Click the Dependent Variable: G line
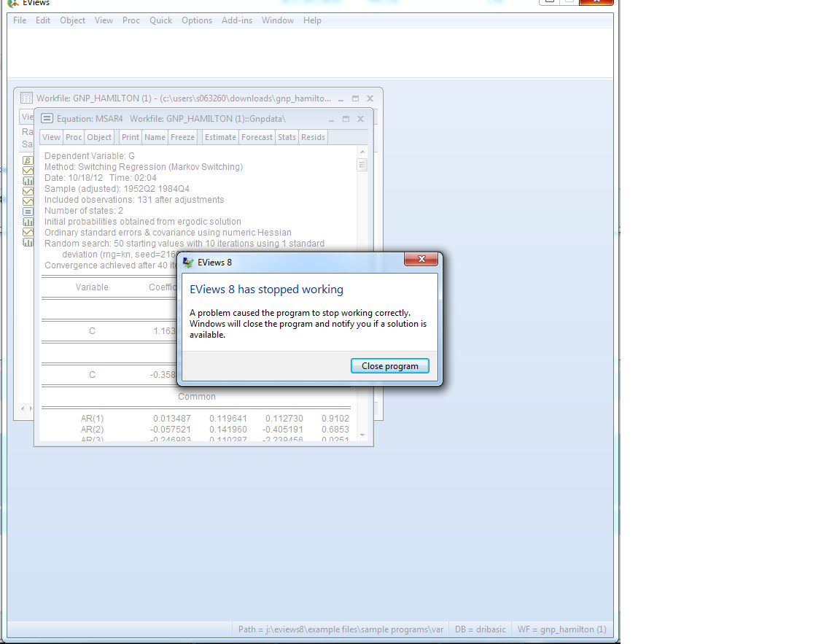The width and height of the screenshot is (840, 644). tap(90, 156)
